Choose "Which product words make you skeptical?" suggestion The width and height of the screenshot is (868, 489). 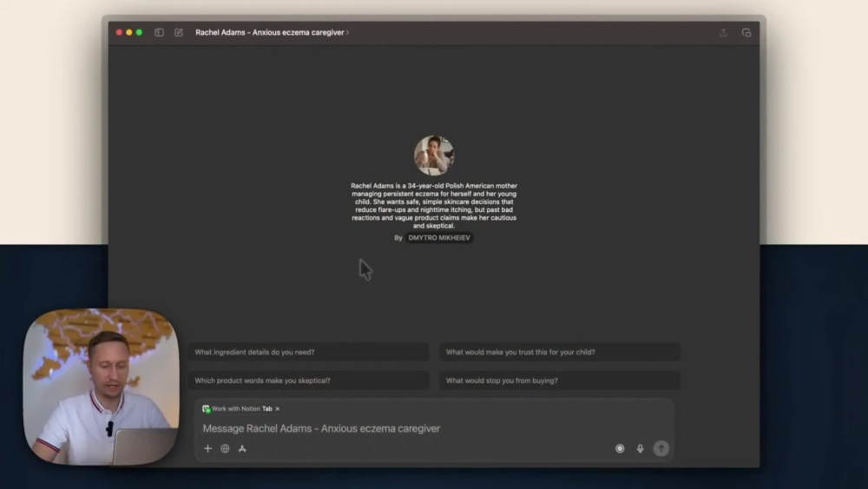[x=308, y=380]
